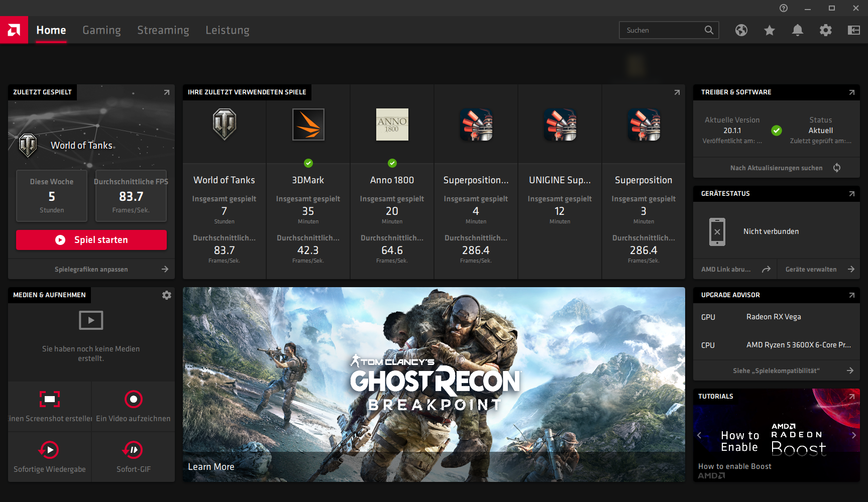
Task: Open Superposition tile with 3 Minuten
Action: point(644,124)
